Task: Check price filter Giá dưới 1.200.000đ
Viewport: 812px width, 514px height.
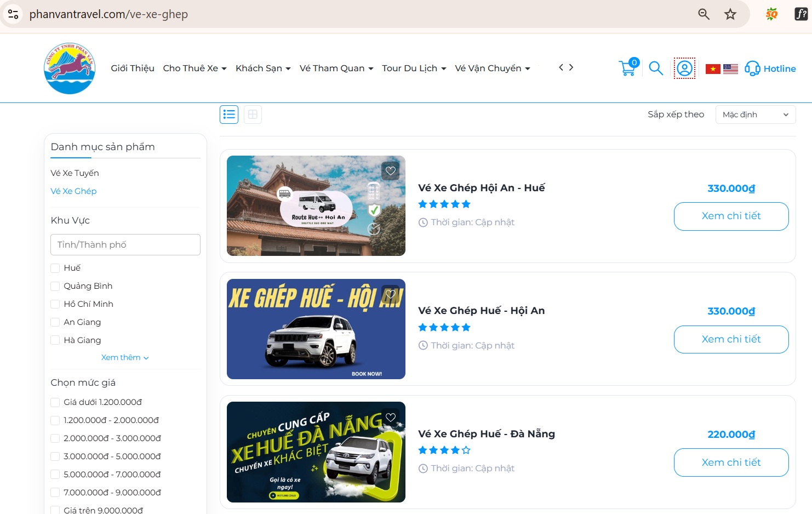Action: 55,402
